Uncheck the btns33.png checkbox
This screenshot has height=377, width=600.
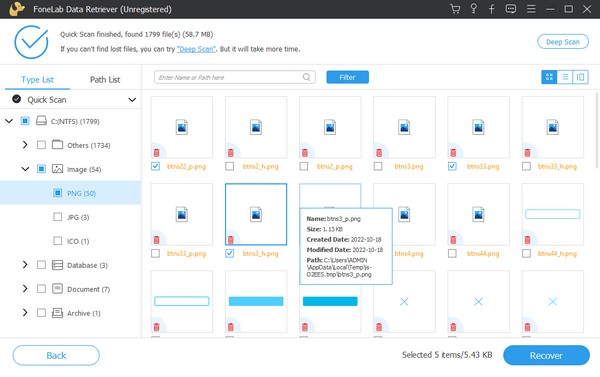click(x=452, y=166)
